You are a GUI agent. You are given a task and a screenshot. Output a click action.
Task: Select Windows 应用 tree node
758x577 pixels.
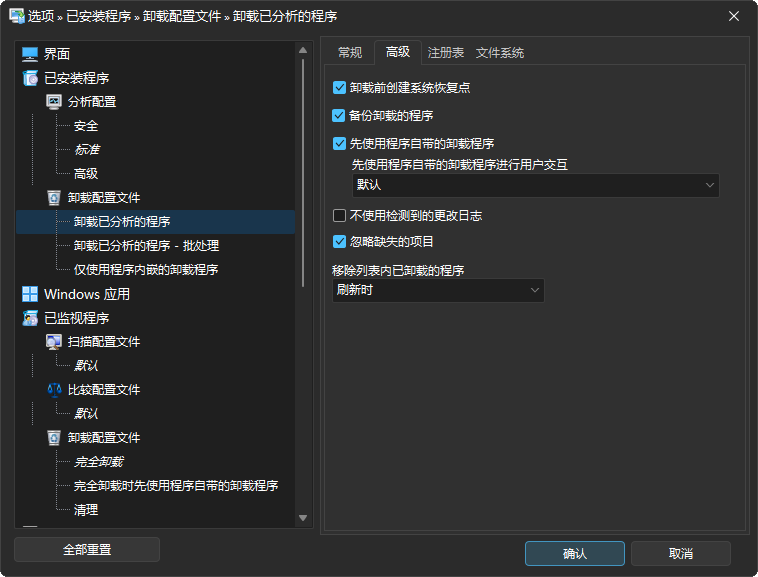point(87,294)
